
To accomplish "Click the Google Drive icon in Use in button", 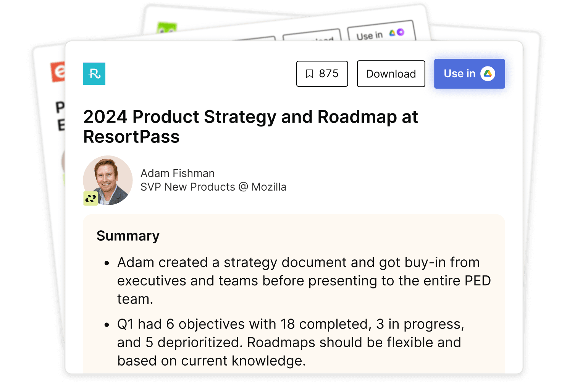I will 488,74.
